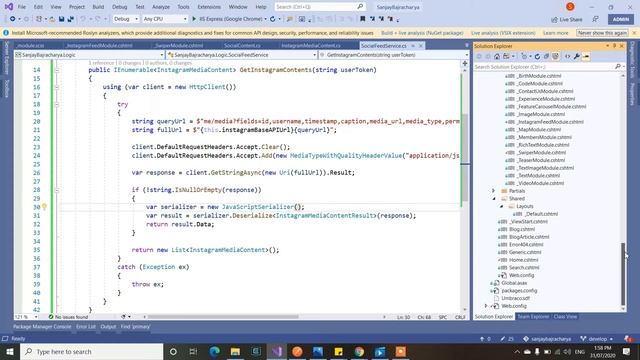The height and width of the screenshot is (360, 640).
Task: Expand the Partials folder in Solution Explorer
Action: point(493,191)
